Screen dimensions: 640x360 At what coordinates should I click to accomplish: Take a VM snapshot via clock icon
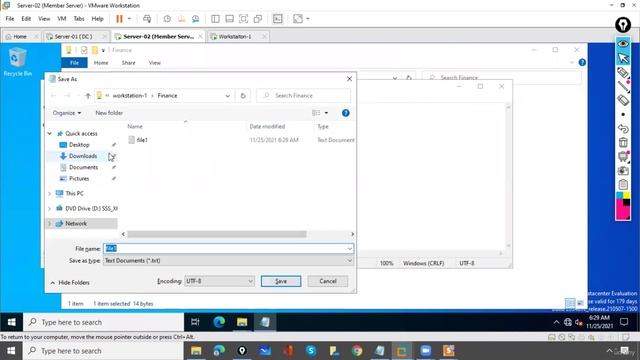[167, 19]
